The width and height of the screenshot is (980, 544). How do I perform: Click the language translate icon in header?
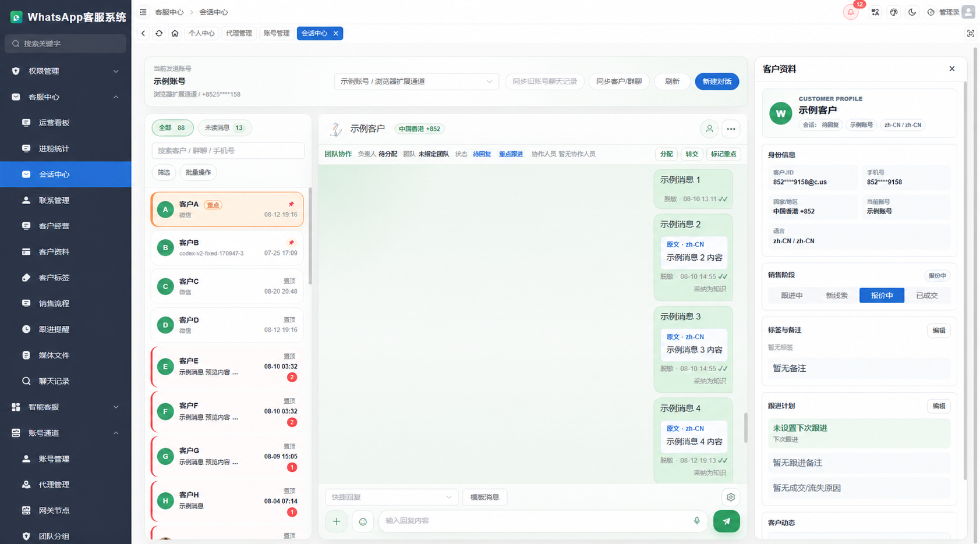coord(875,12)
